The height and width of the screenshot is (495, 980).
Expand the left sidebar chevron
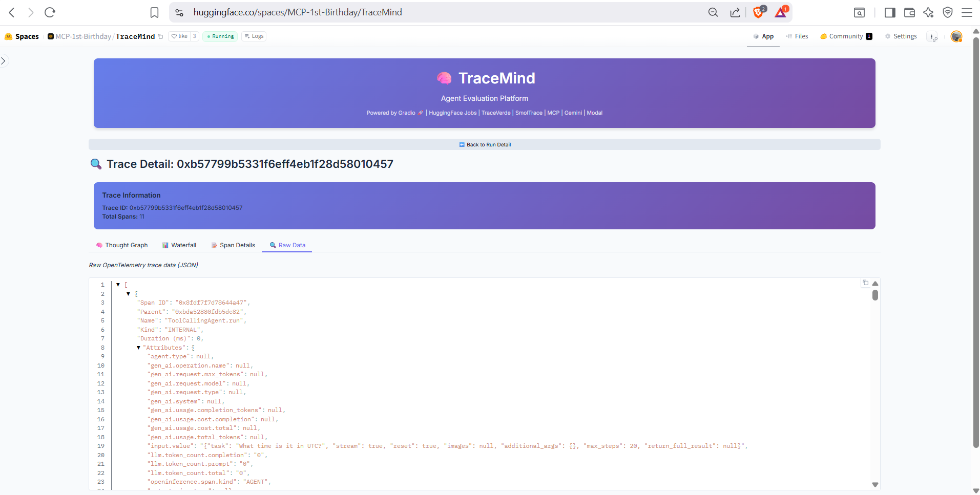pos(4,61)
